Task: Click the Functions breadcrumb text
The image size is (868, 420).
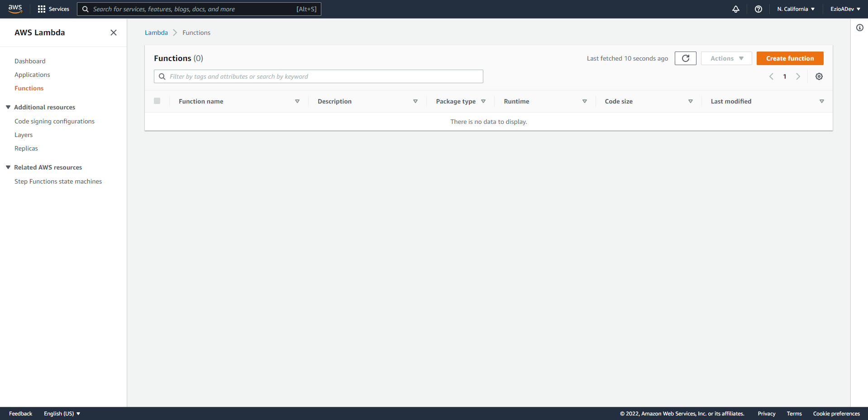Action: [196, 33]
